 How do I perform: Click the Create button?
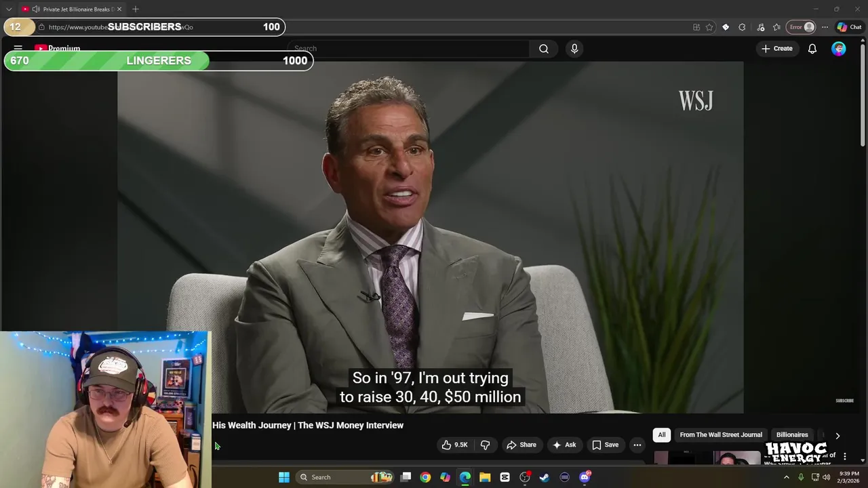(777, 49)
